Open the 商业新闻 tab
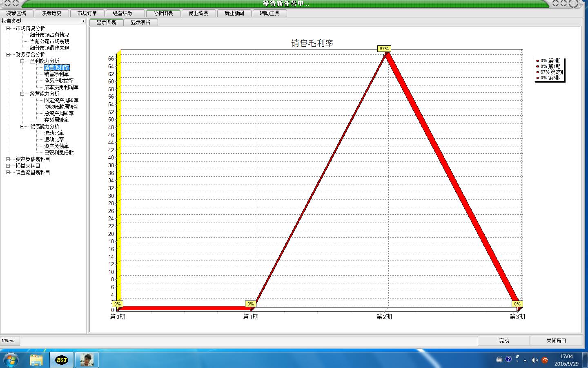 pos(234,13)
